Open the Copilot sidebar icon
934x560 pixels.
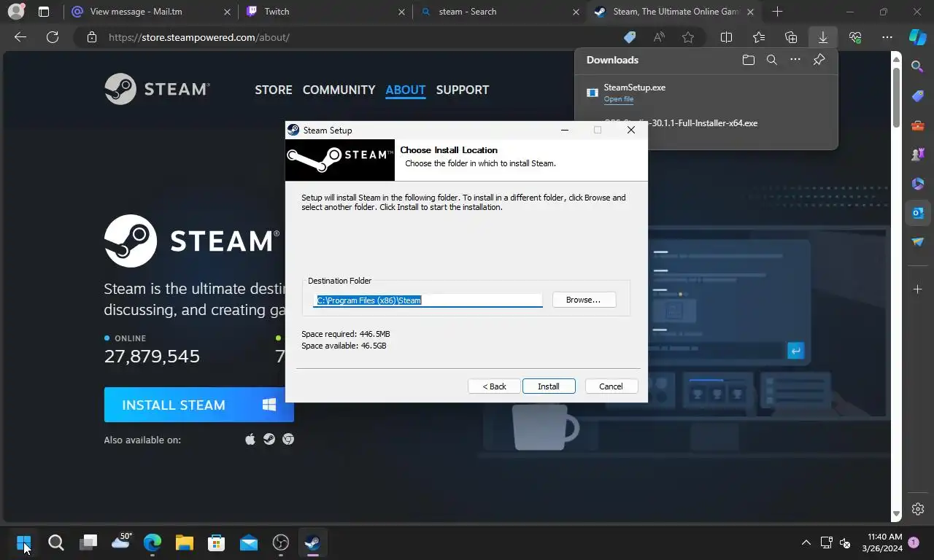[x=918, y=37]
